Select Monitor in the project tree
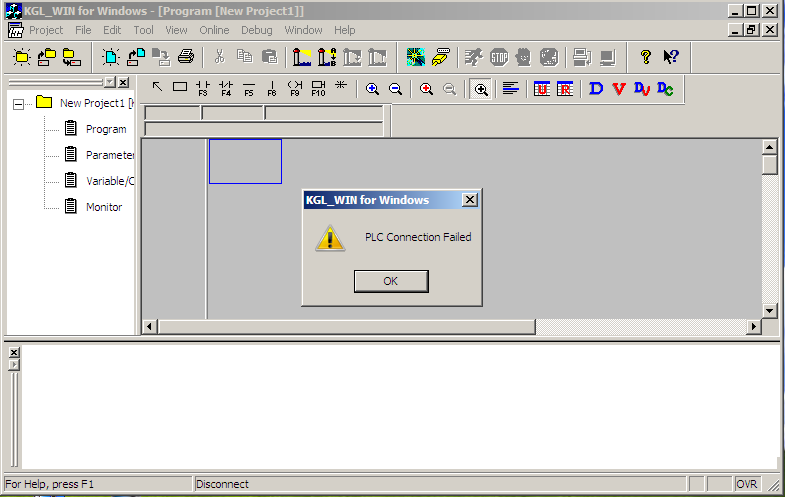The height and width of the screenshot is (497, 785). click(x=104, y=207)
